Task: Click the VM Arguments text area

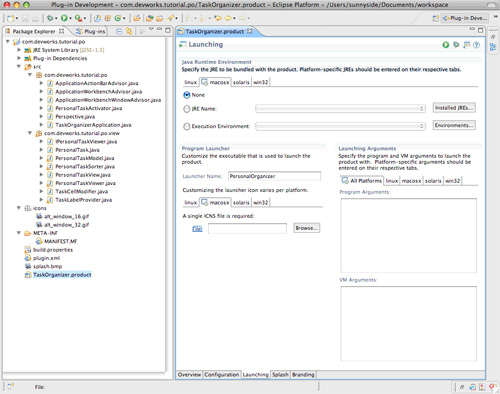Action: pyautogui.click(x=409, y=324)
